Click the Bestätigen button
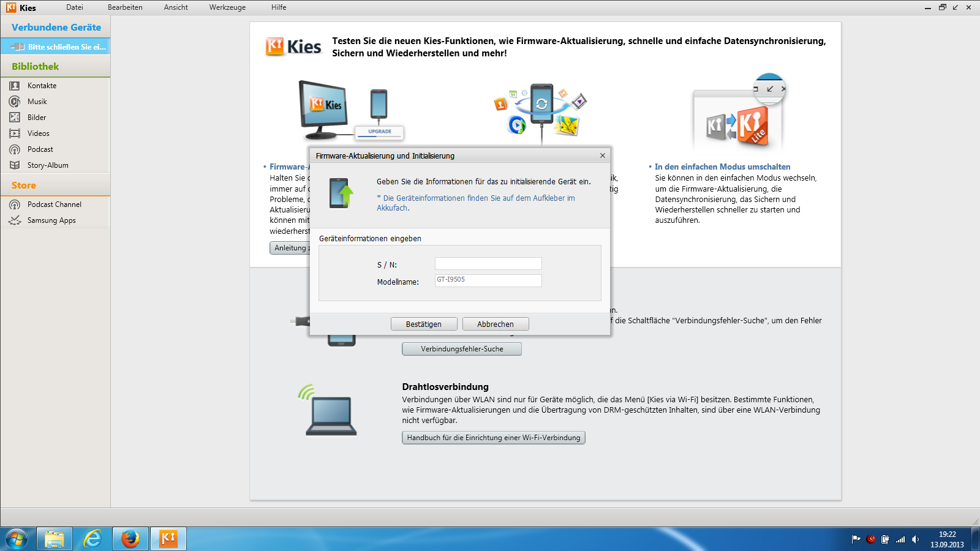Screen dimensions: 980x551 (x=424, y=324)
